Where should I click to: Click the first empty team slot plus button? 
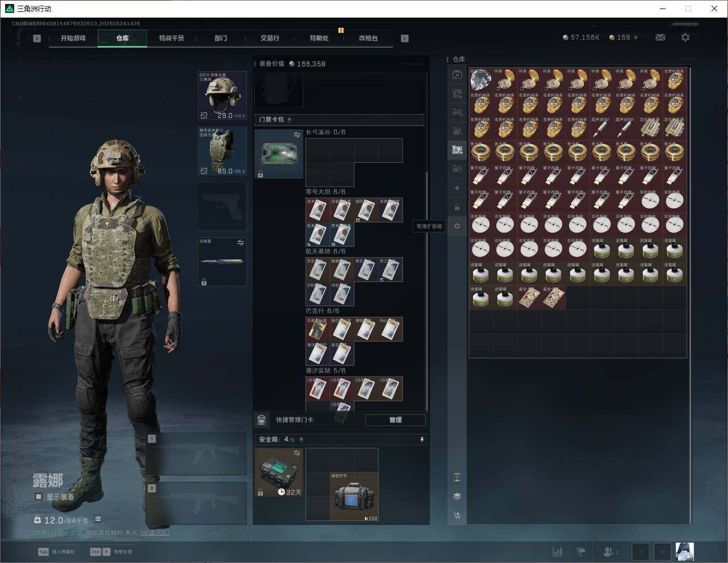641,551
